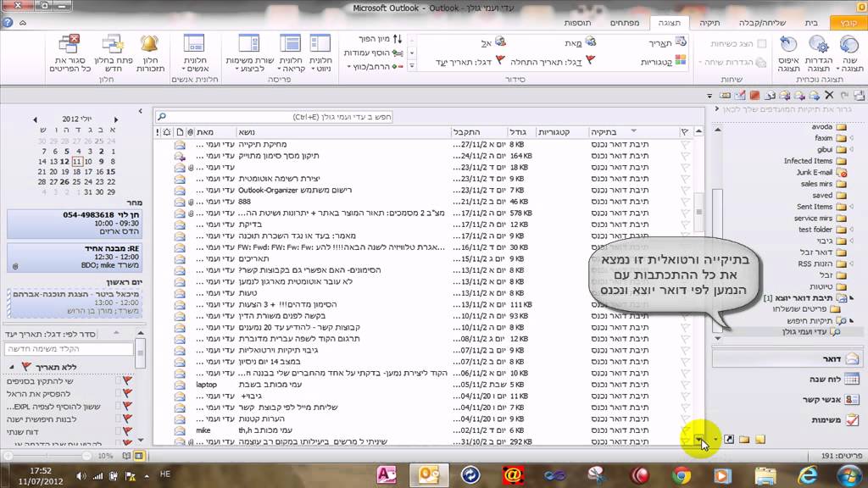The height and width of the screenshot is (488, 868).
Task: Select the test folder in folder tree
Action: [x=822, y=229]
